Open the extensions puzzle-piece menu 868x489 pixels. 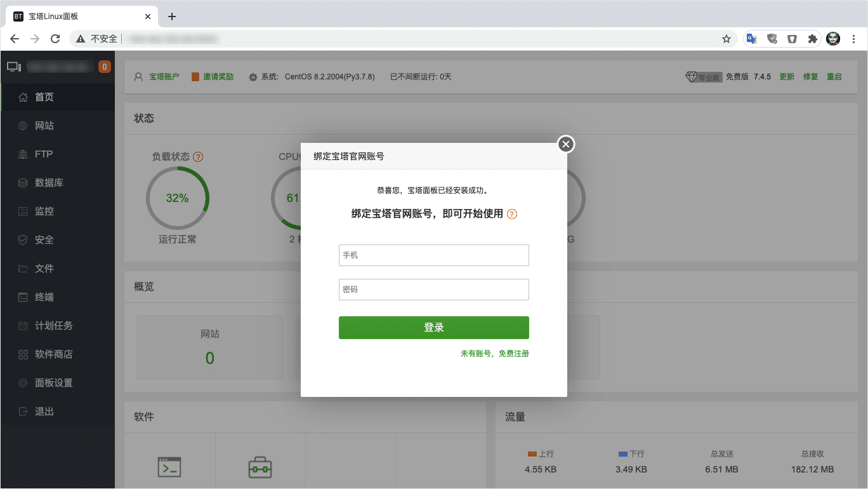pos(812,39)
